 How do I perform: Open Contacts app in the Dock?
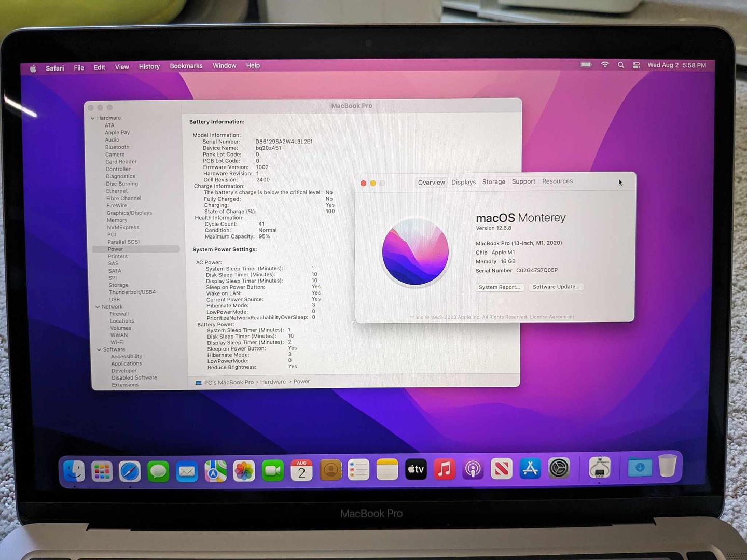[x=331, y=470]
